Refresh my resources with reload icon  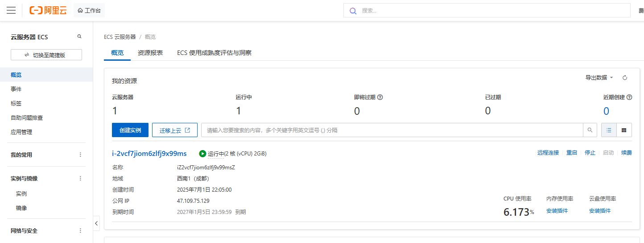[x=625, y=78]
